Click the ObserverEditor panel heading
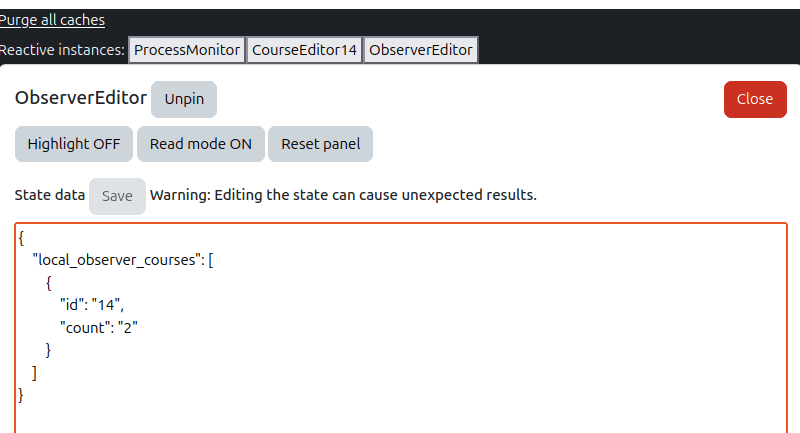The height and width of the screenshot is (433, 800). click(x=80, y=98)
